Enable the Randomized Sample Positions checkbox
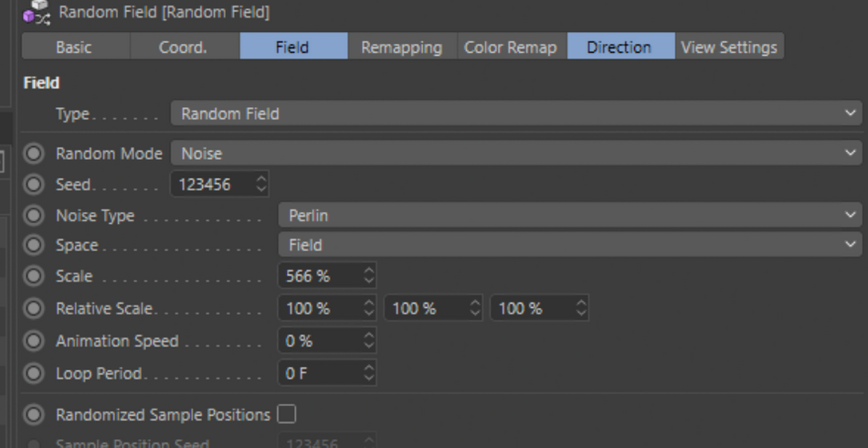Viewport: 868px width, 448px height. [x=287, y=413]
